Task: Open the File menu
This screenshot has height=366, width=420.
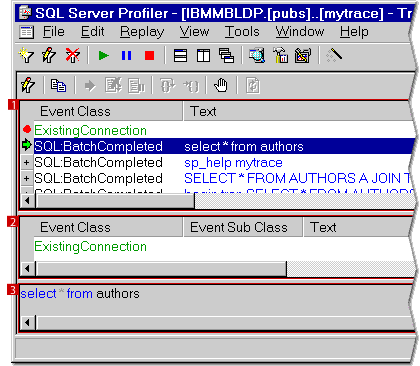Action: (54, 32)
